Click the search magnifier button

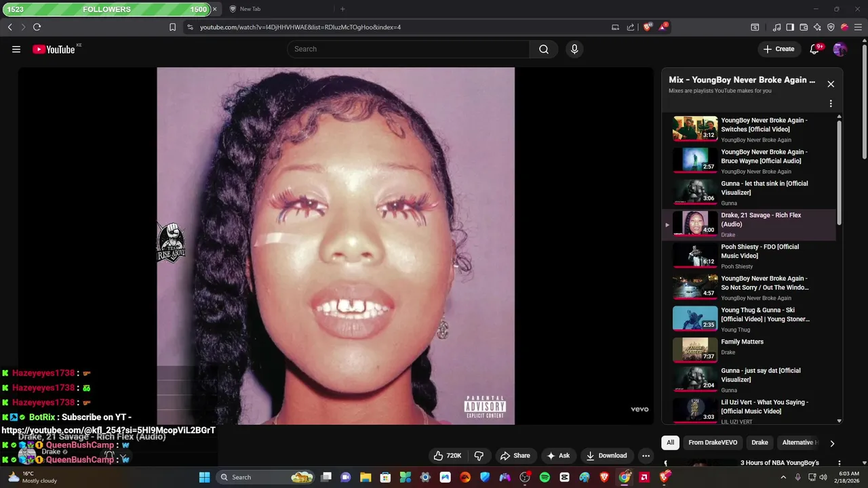(544, 49)
